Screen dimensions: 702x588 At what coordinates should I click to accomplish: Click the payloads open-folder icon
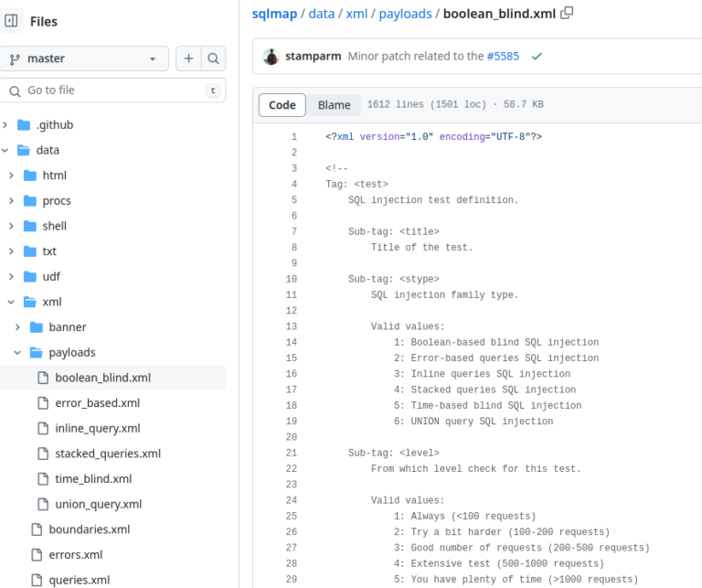[x=36, y=352]
